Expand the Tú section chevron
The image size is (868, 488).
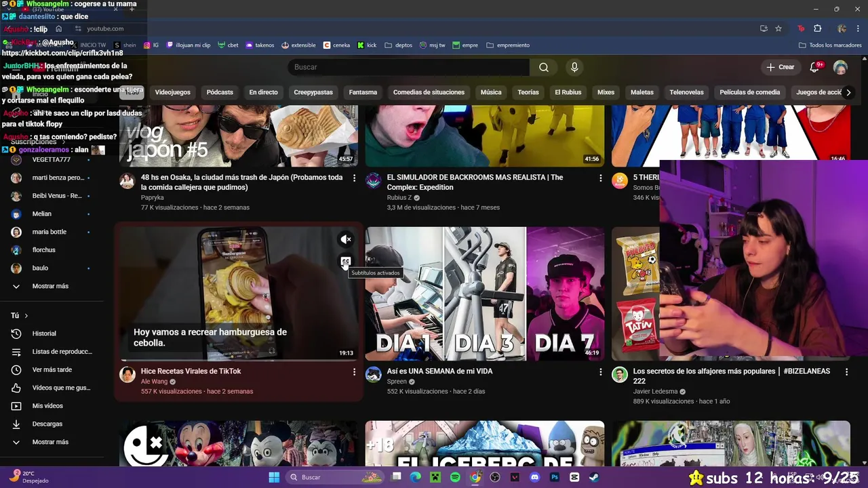coord(26,316)
